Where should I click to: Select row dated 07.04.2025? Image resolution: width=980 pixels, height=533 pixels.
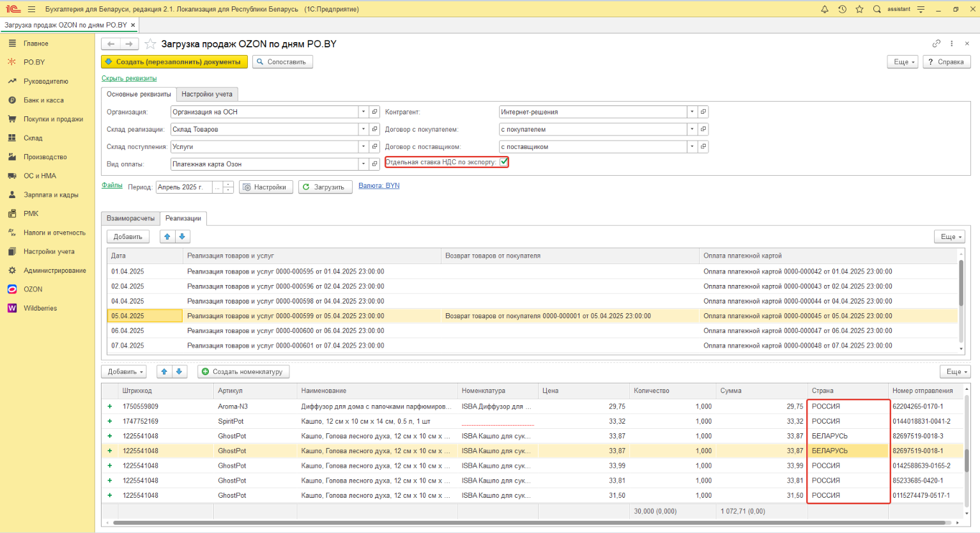tap(532, 346)
